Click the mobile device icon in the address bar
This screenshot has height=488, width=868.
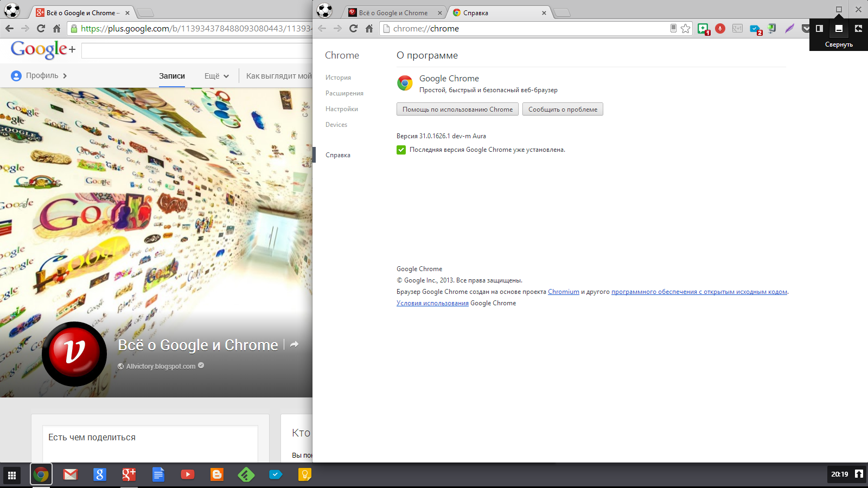click(673, 29)
